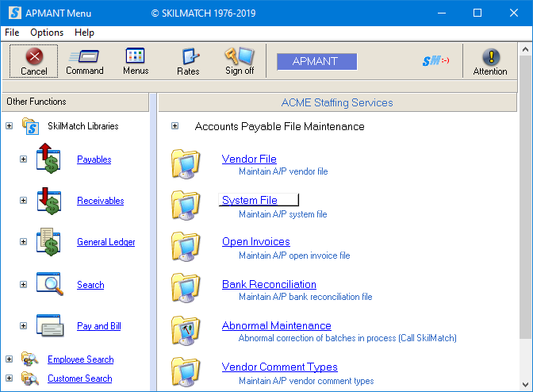Open the Vendor File link
Image resolution: width=533 pixels, height=392 pixels.
(249, 159)
